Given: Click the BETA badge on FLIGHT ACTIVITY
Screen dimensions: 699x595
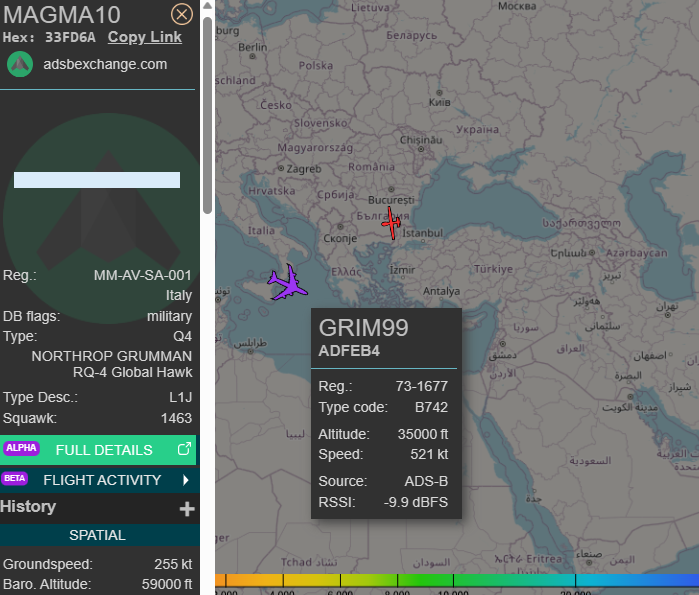Looking at the screenshot, I should click(x=15, y=478).
